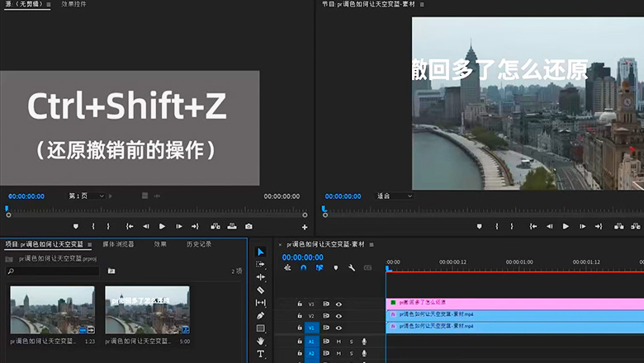Play the Source monitor clip

click(x=162, y=226)
